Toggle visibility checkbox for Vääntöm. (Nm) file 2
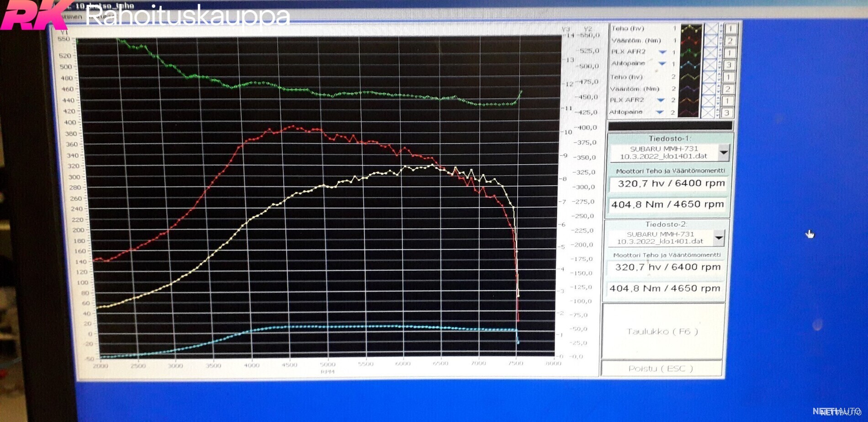 point(709,89)
